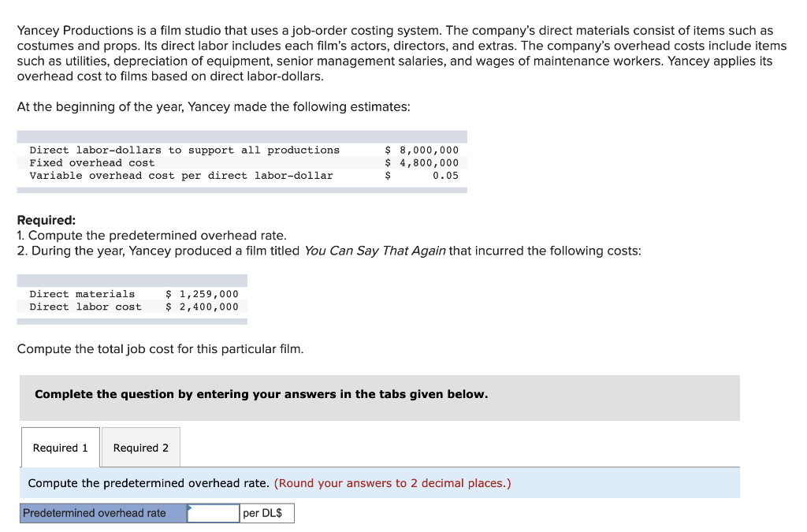807x532 pixels.
Task: Click the Variable overhead cost per labor-dollar row
Action: pyautogui.click(x=236, y=175)
